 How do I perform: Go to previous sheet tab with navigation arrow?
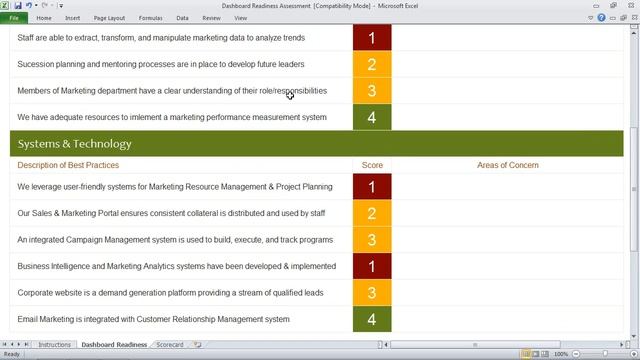[x=12, y=344]
